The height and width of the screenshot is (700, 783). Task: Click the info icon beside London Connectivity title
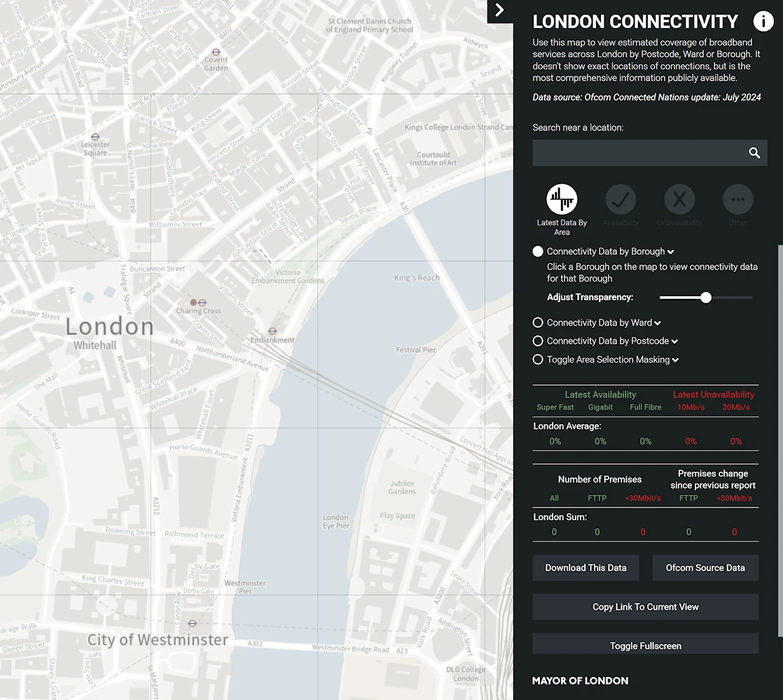point(763,22)
